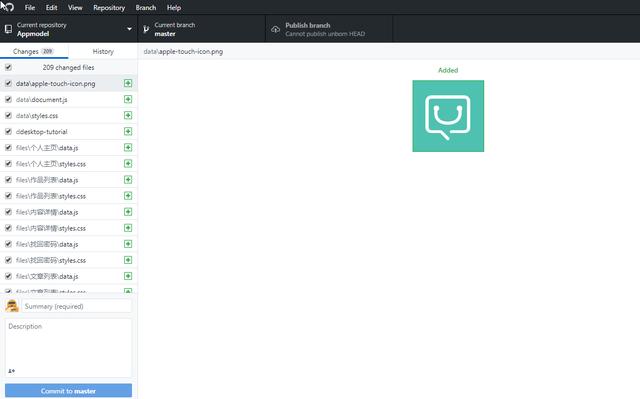Open the Help menu

pos(174,7)
